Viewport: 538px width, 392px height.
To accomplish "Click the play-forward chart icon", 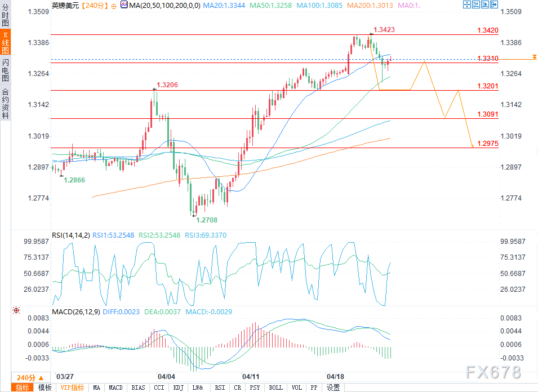I will point(485,5).
